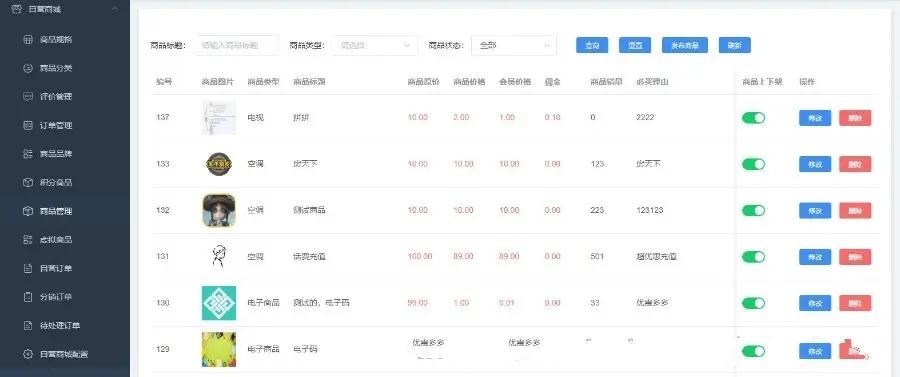
Task: Click the 自营商城配置 gear icon
Action: pyautogui.click(x=28, y=354)
